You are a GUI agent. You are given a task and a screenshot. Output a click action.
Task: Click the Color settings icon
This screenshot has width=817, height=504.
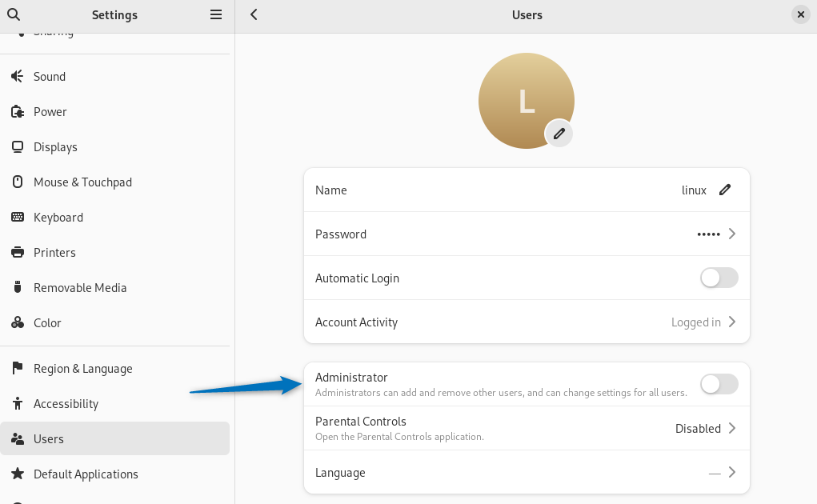17,322
